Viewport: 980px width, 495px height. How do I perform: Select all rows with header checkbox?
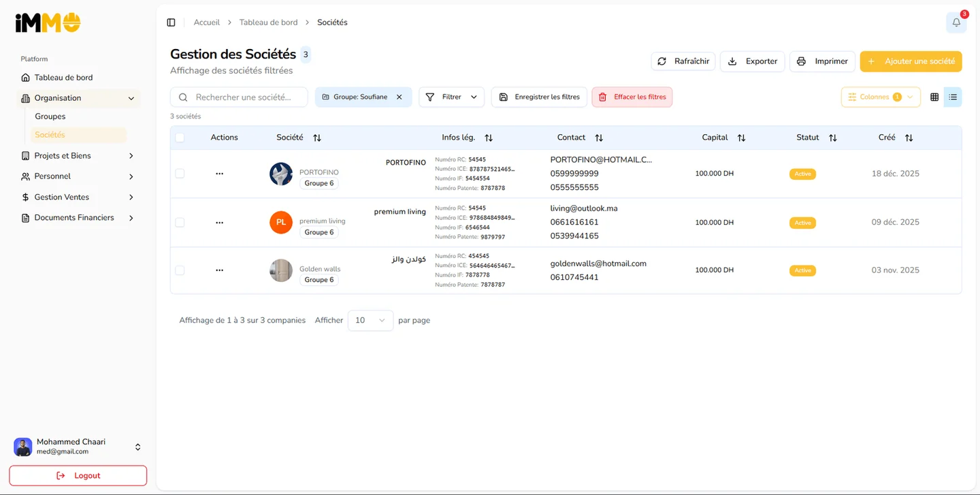point(180,138)
